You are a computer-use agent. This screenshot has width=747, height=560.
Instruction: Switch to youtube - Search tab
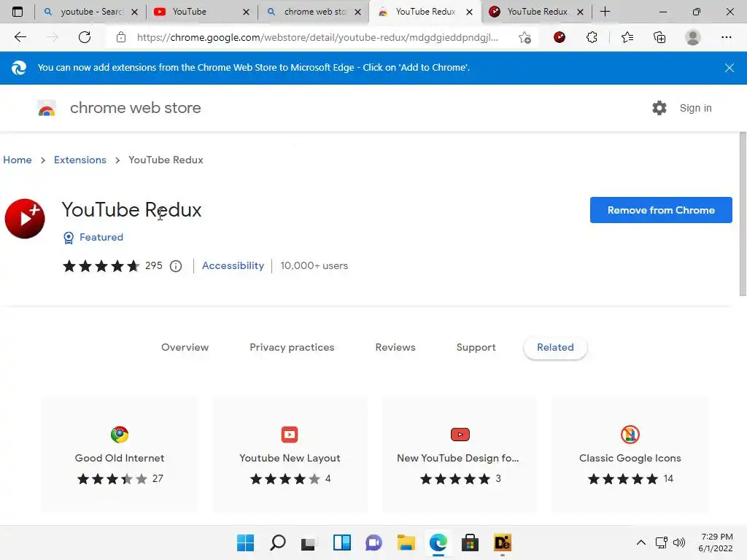click(89, 12)
